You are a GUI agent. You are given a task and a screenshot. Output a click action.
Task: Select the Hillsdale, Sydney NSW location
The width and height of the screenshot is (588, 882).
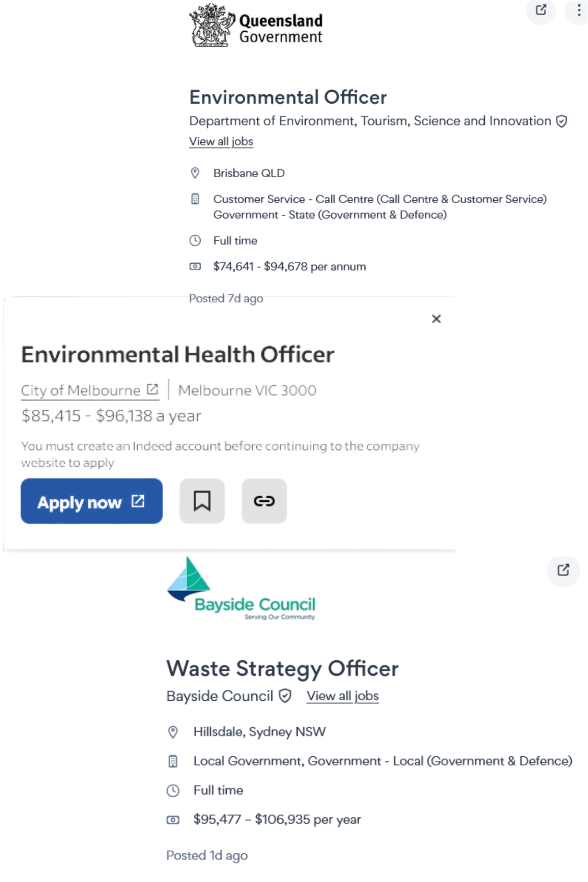click(x=259, y=732)
